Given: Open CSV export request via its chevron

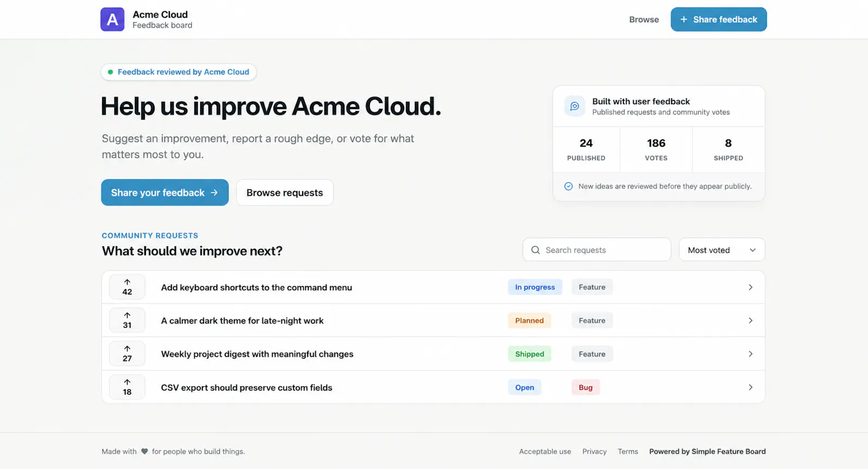Looking at the screenshot, I should pyautogui.click(x=750, y=387).
